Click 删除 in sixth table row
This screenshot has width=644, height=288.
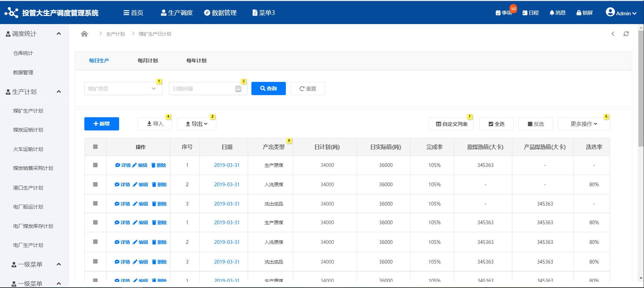159,262
